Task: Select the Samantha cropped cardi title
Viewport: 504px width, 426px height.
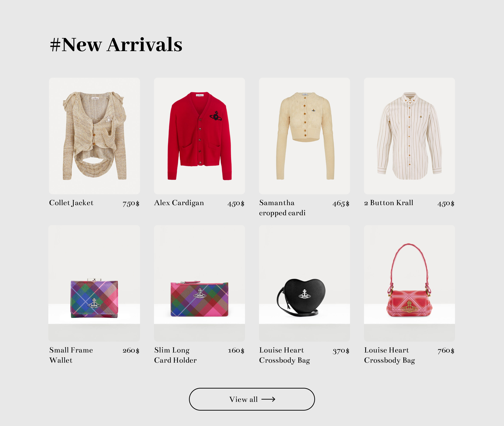Action: tap(282, 208)
